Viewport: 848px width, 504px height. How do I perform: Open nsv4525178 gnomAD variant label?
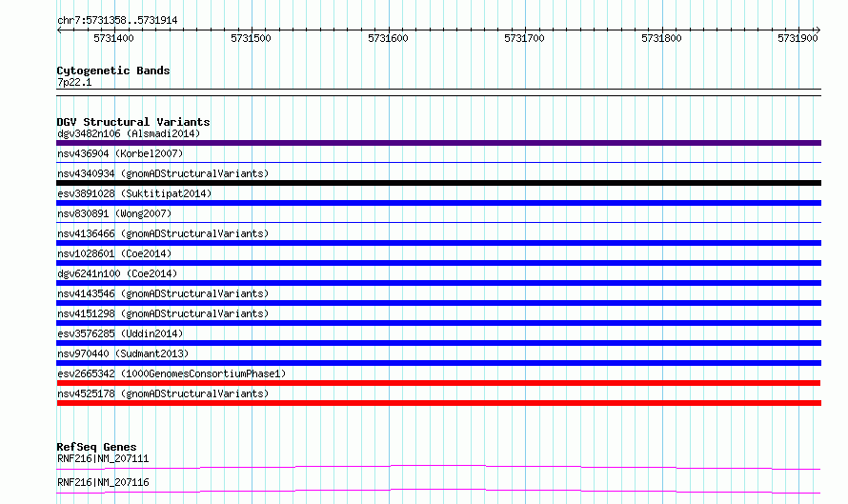tap(163, 393)
